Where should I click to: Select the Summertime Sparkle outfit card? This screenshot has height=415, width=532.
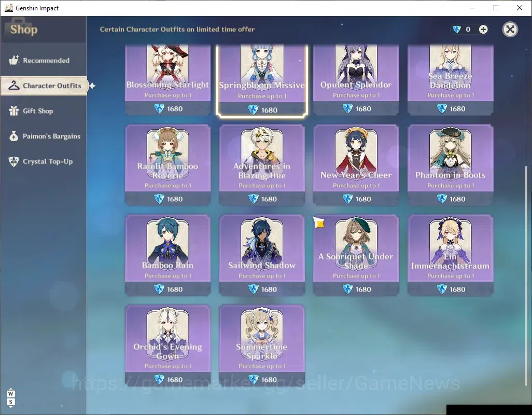pyautogui.click(x=262, y=345)
